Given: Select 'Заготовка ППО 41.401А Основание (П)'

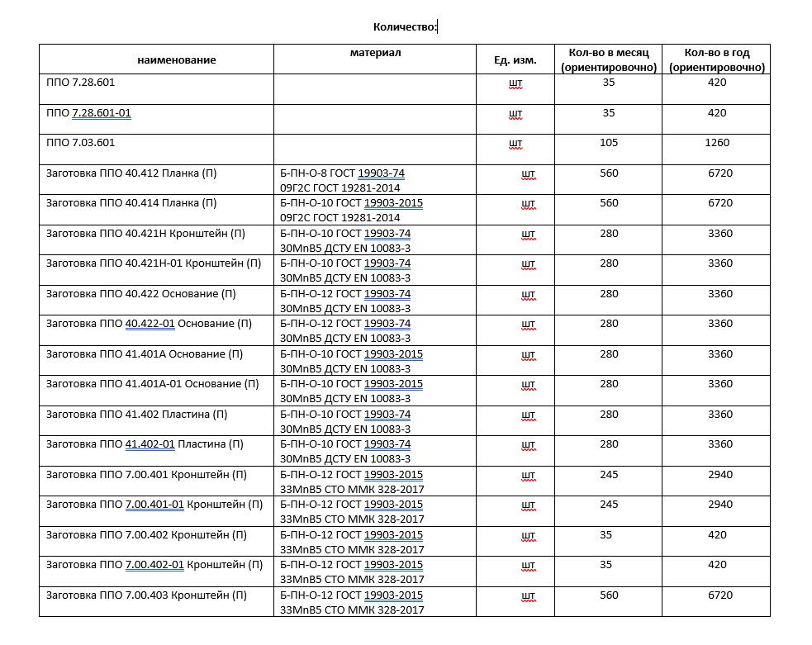Looking at the screenshot, I should (145, 354).
